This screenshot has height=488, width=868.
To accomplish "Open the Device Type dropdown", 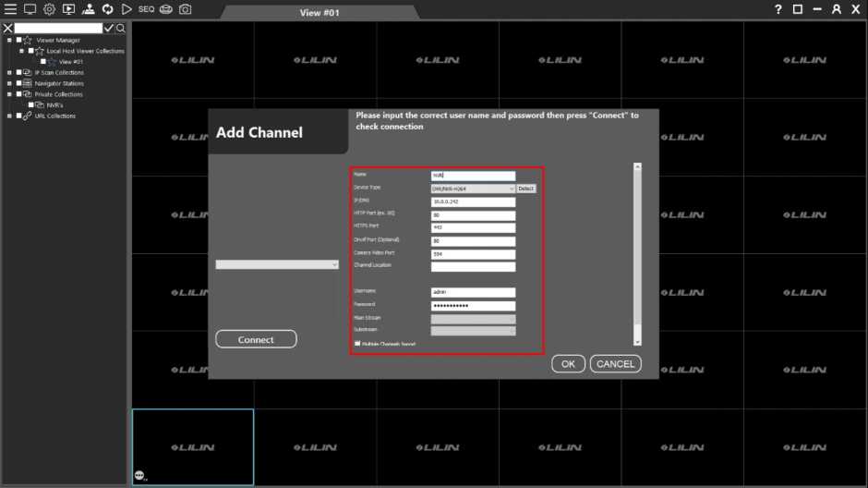I will click(x=473, y=189).
